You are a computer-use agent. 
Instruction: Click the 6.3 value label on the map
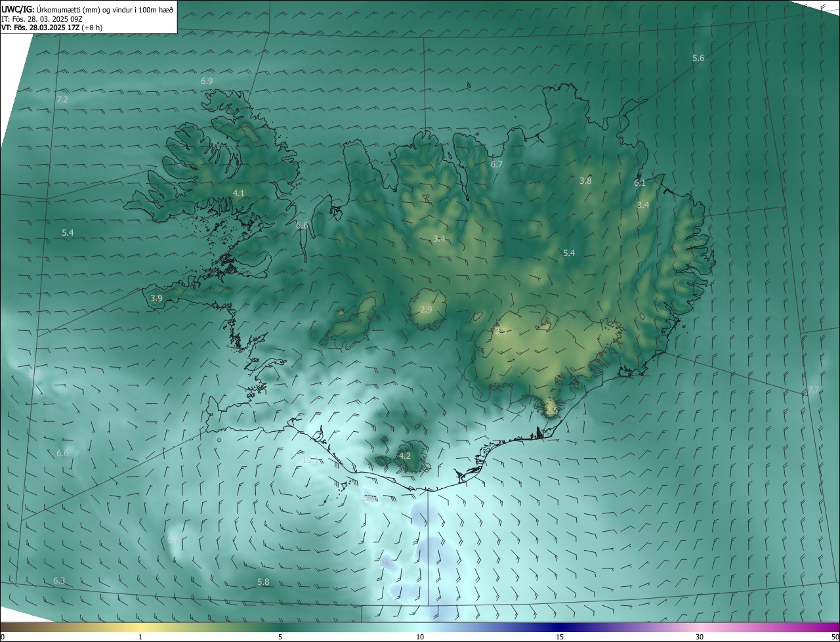coord(59,581)
